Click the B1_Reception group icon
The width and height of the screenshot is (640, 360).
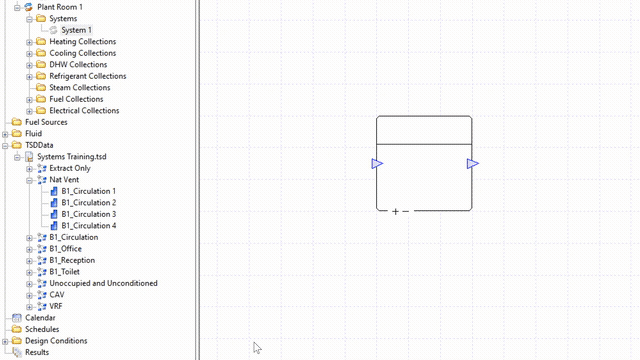pyautogui.click(x=42, y=260)
